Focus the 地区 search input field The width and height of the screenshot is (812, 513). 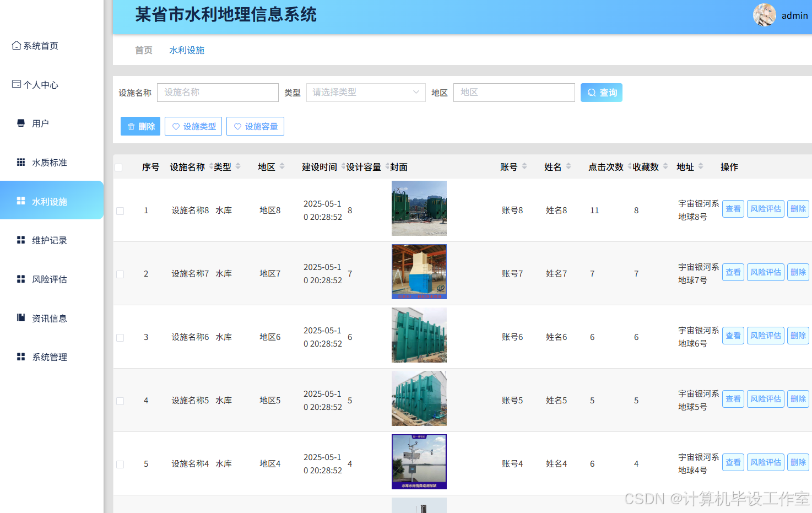pos(514,93)
